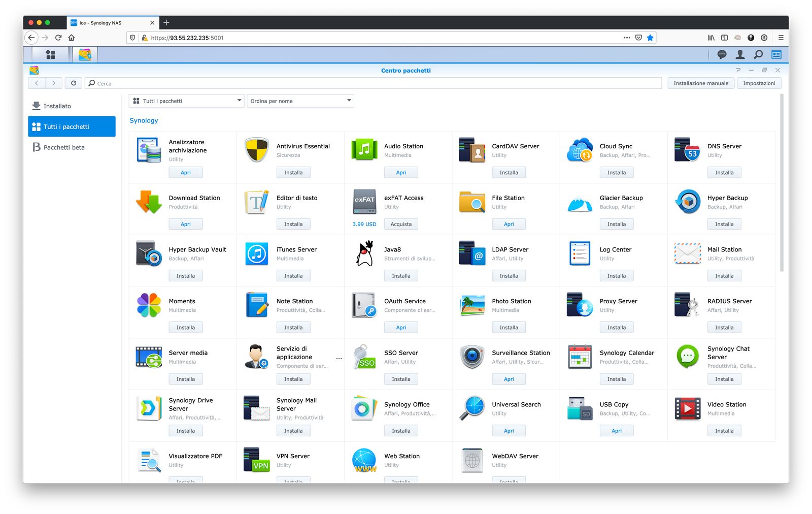Click the Package Center taskbar icon
This screenshot has height=514, width=812.
[x=85, y=54]
